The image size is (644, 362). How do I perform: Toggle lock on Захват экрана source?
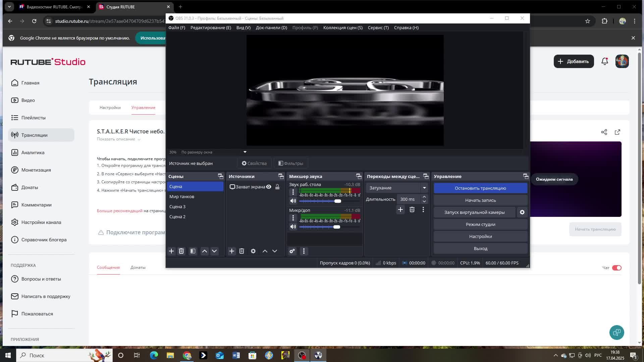(277, 187)
